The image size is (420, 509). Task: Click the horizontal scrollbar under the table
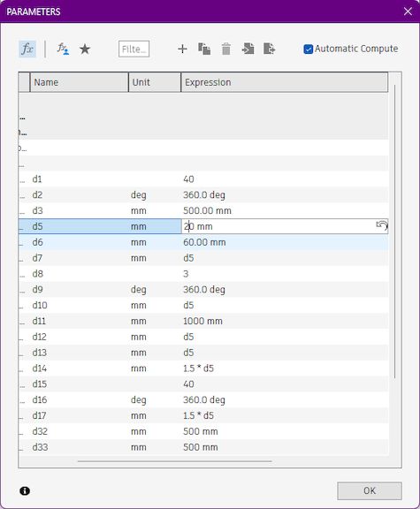tap(174, 461)
